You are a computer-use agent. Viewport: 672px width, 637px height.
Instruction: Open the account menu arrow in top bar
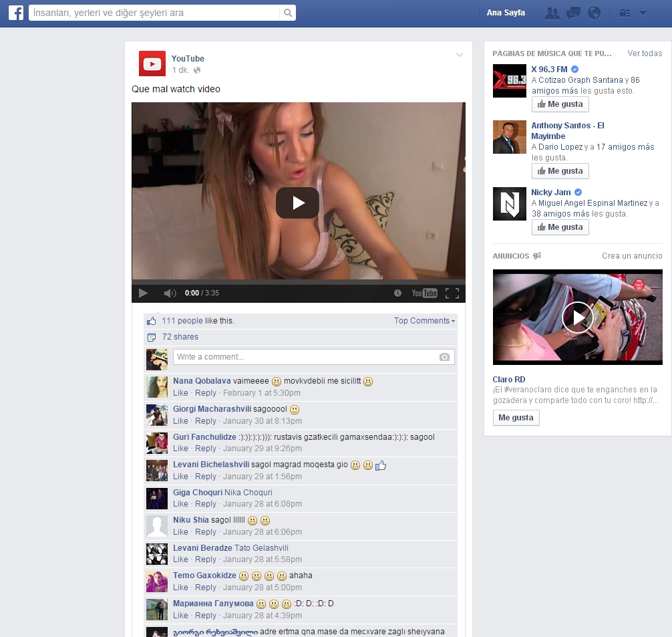point(643,13)
